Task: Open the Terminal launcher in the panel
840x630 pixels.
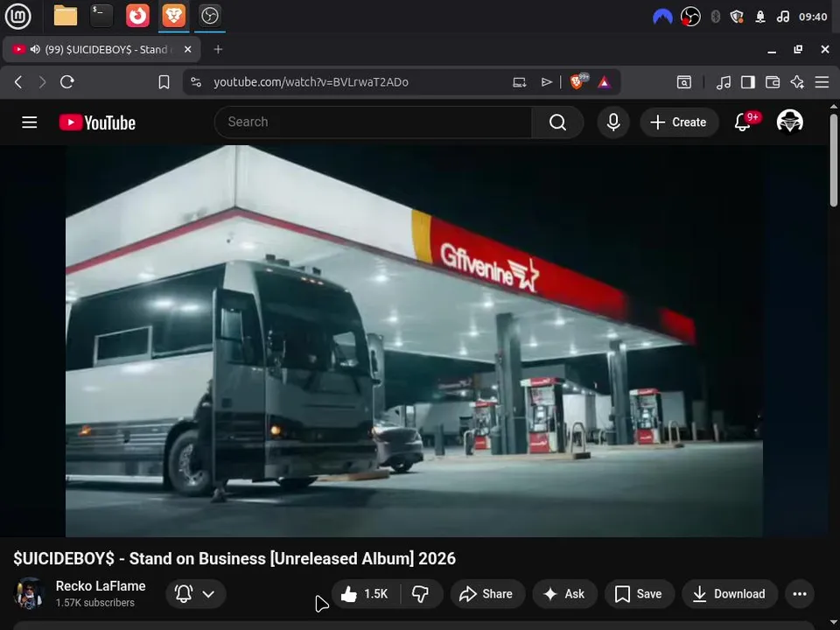Action: click(101, 16)
